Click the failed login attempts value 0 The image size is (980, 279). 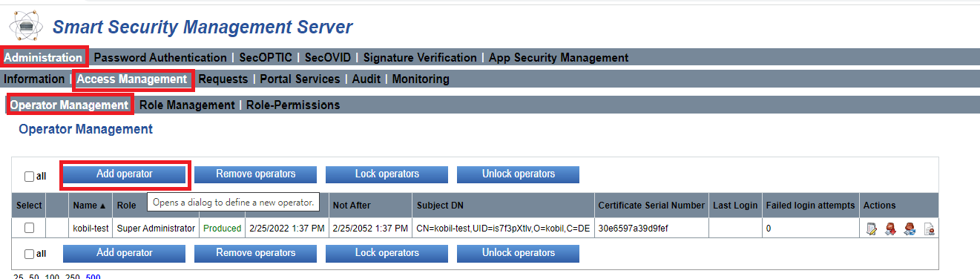tap(769, 229)
